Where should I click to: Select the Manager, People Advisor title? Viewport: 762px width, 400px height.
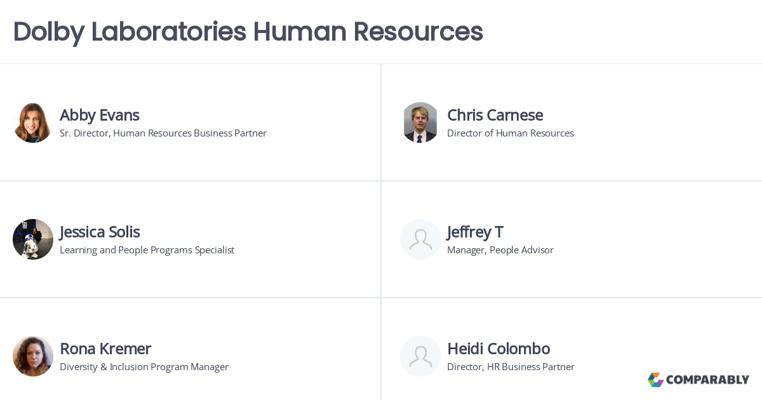[x=500, y=250]
